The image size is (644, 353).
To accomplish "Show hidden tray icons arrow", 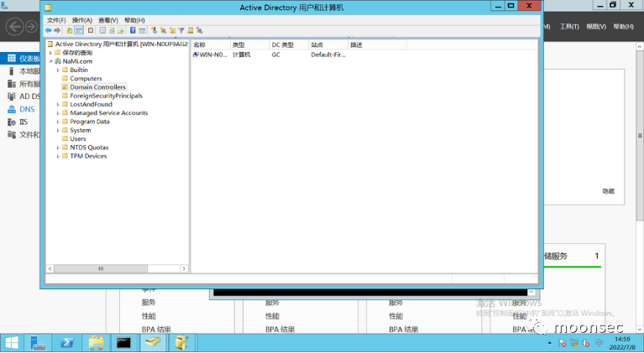I will tap(549, 343).
